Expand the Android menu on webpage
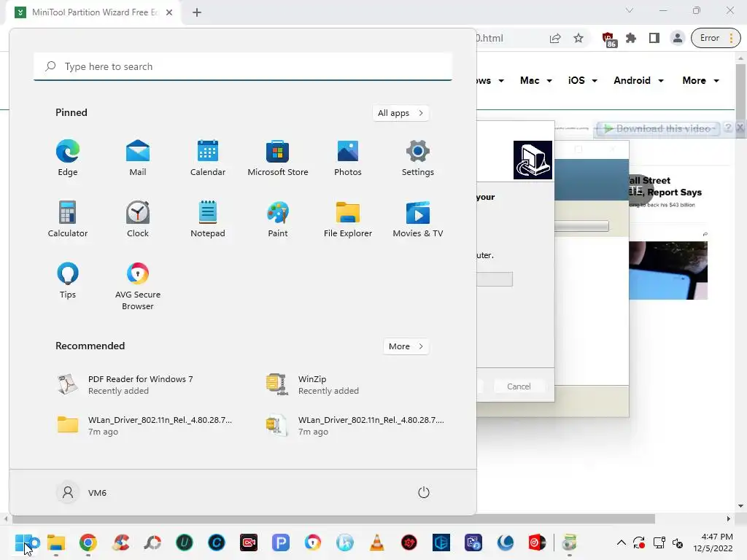Viewport: 747px width, 560px height. pyautogui.click(x=638, y=80)
